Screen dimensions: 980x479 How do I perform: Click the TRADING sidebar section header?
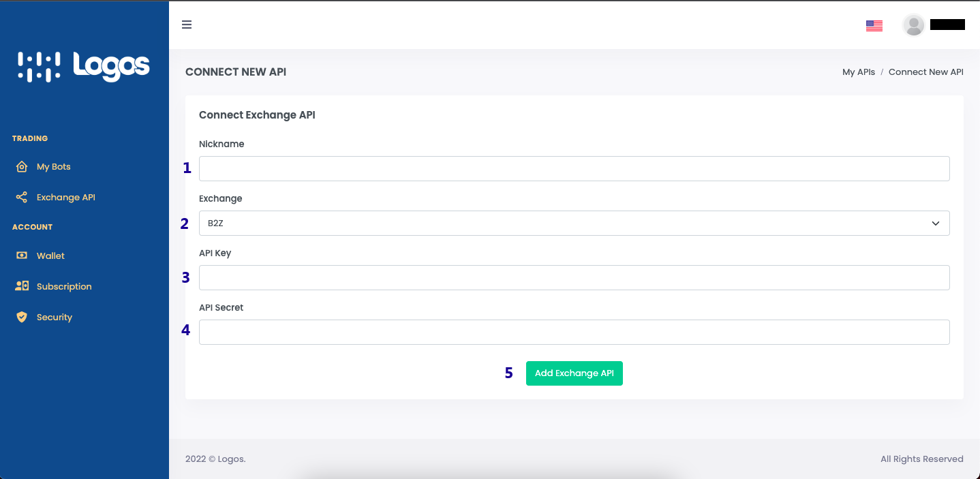(30, 138)
